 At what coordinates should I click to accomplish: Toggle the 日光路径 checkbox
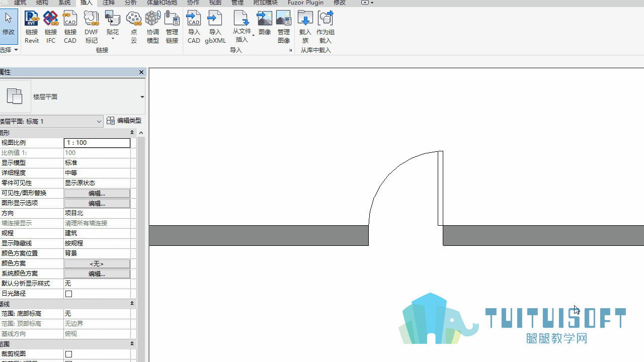pos(69,294)
